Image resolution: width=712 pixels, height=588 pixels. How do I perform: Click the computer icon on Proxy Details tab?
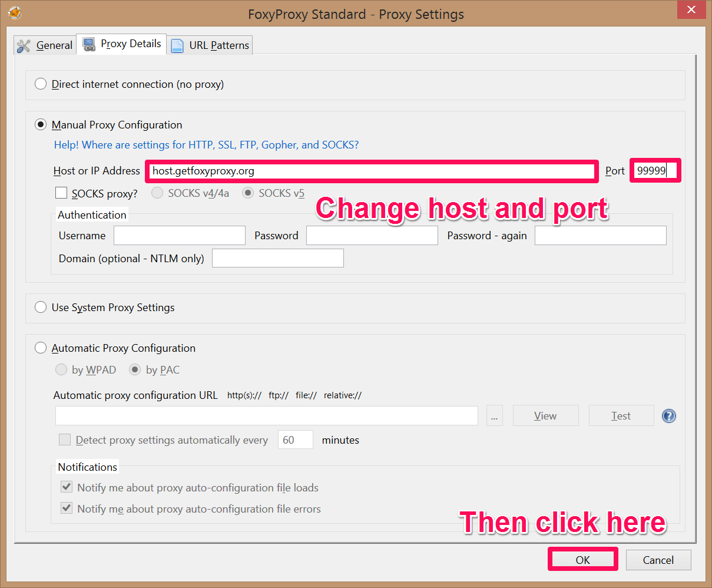(x=89, y=44)
